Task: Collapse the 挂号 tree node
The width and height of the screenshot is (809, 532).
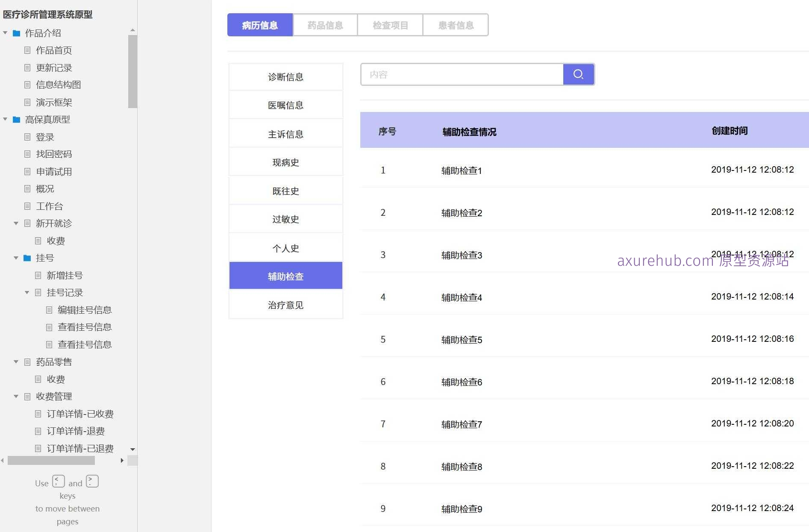Action: pos(16,258)
